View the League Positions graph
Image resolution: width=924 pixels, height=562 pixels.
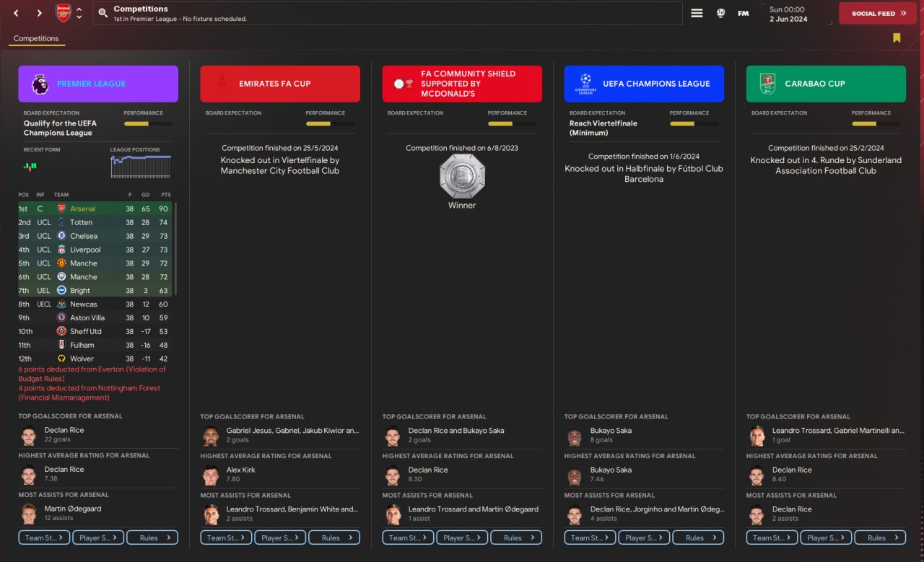pyautogui.click(x=141, y=166)
